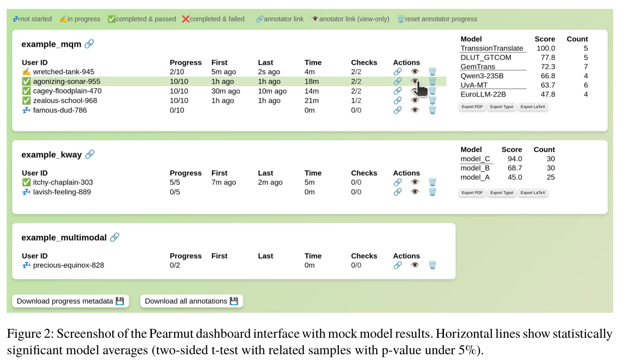Reset progress trash icon for wretched-tank-945

coord(432,72)
